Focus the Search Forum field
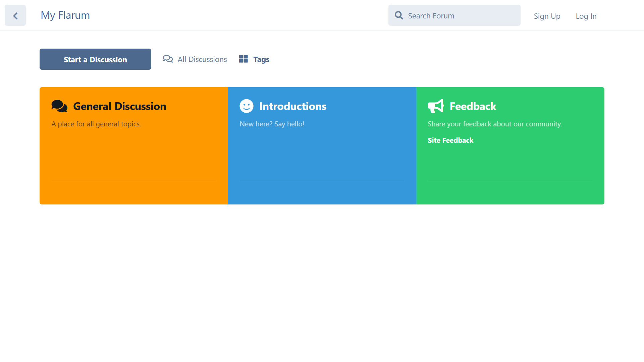Screen dimensions: 644x362 coord(454,15)
